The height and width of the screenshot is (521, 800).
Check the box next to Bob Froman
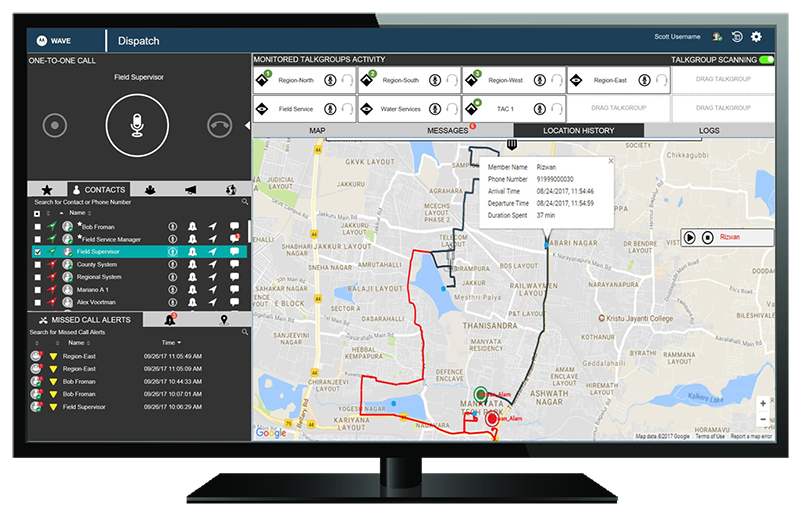coord(38,227)
